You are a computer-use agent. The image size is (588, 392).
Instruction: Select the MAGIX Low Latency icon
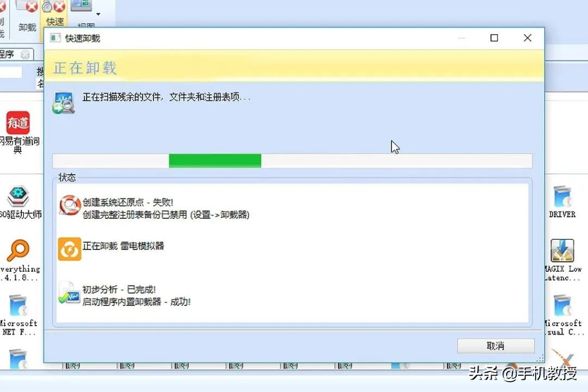click(562, 250)
